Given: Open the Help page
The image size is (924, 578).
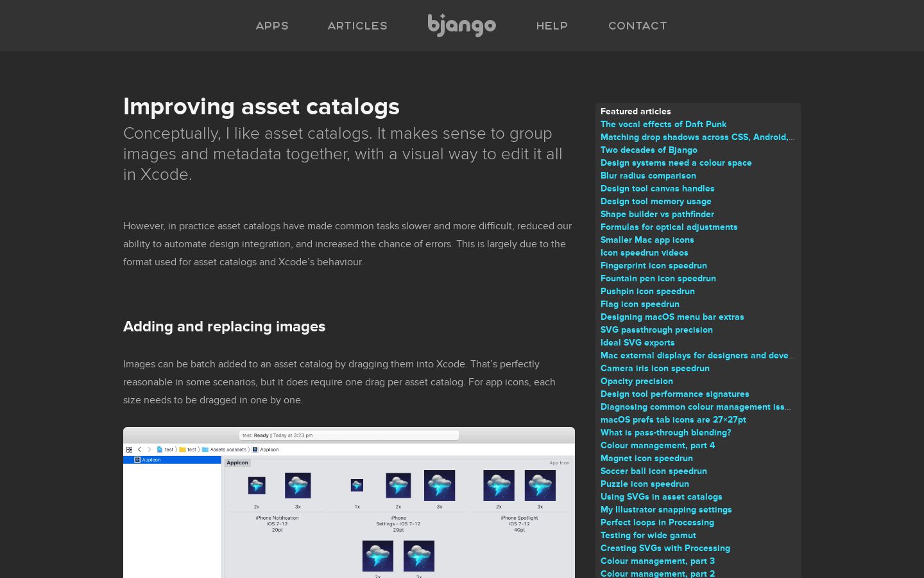Looking at the screenshot, I should point(552,26).
